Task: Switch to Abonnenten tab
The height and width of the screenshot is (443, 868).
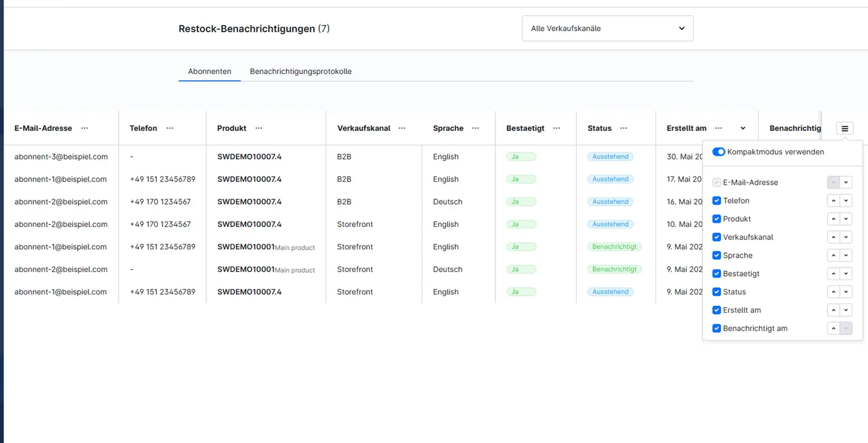Action: tap(209, 71)
